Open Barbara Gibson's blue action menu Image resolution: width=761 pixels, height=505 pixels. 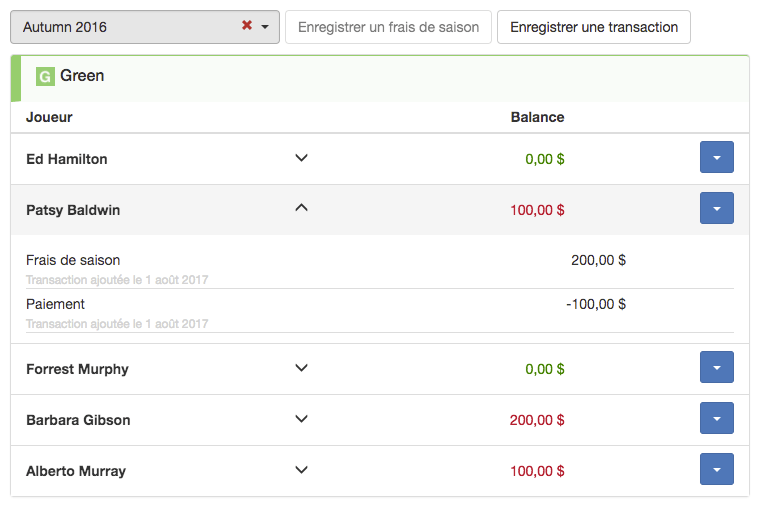point(716,418)
